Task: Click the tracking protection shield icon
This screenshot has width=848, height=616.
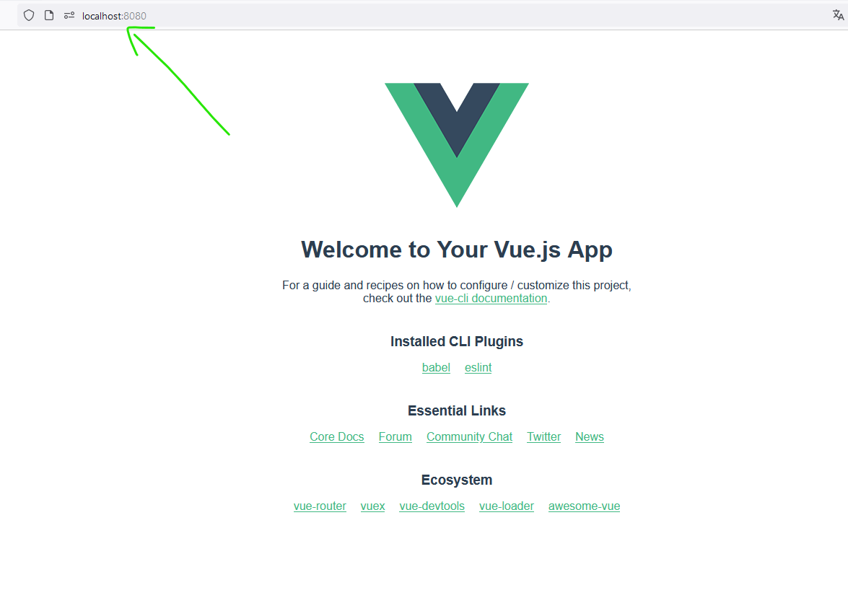Action: pos(29,16)
